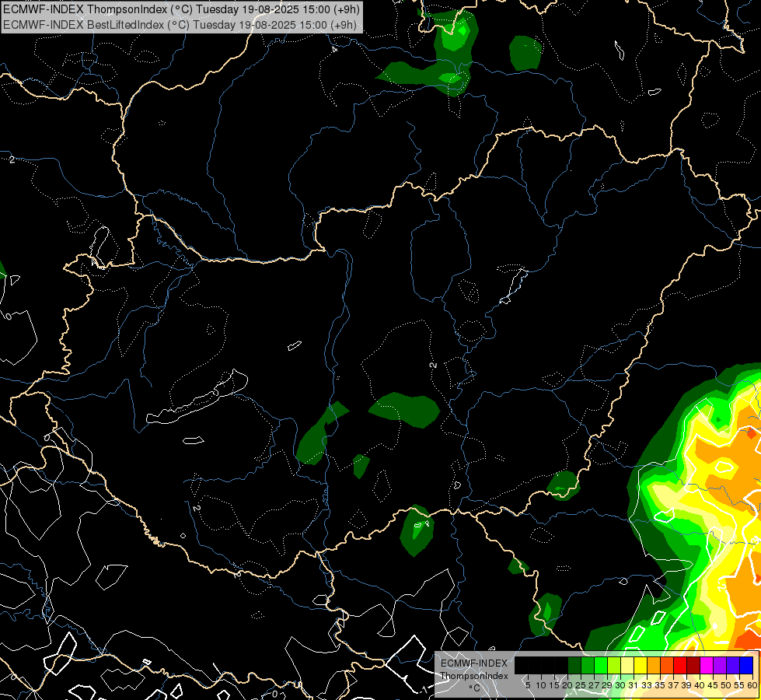Click the red 37-39 legend swatch
The width and height of the screenshot is (761, 700).
point(680,665)
